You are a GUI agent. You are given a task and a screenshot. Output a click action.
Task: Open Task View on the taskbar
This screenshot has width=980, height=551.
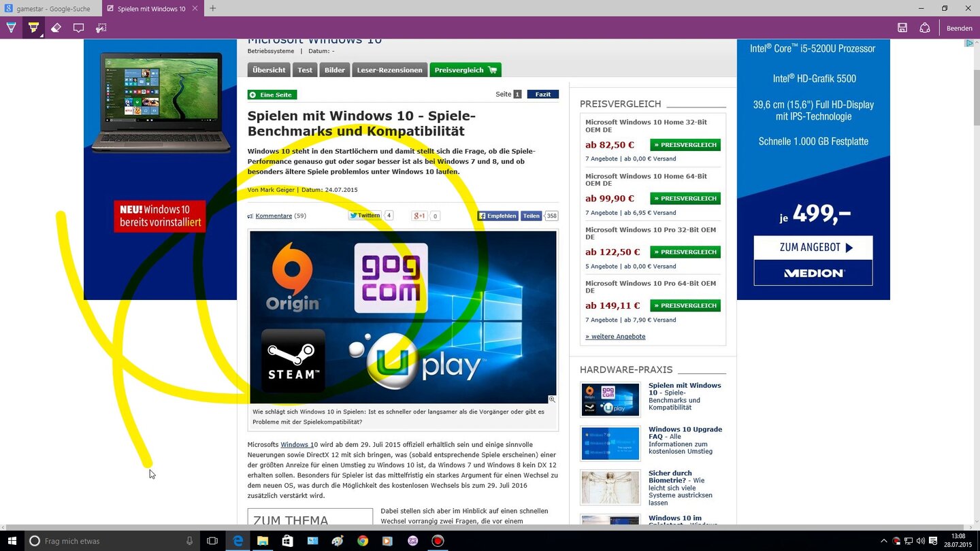212,541
